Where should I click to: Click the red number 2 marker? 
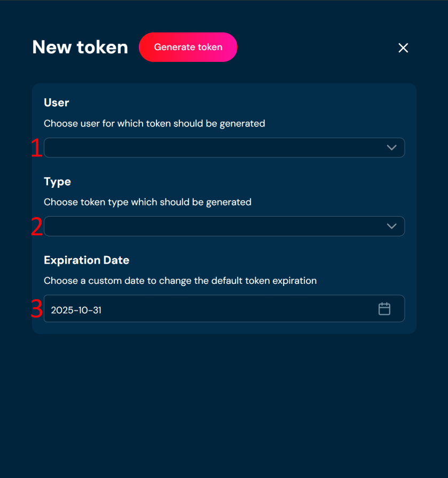[x=36, y=227]
